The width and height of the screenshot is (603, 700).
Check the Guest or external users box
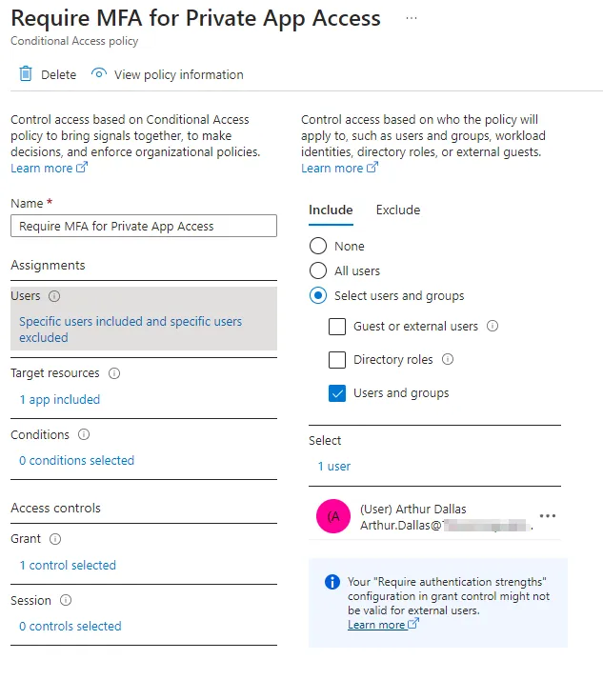(x=337, y=327)
